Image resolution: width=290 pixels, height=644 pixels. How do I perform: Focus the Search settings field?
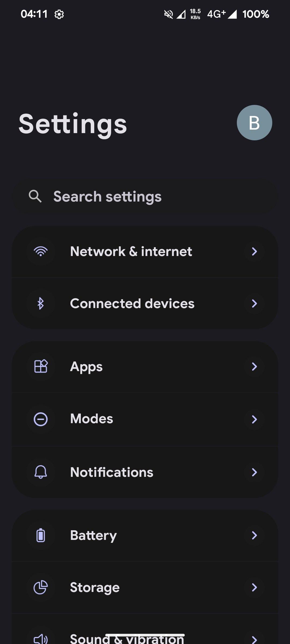[x=145, y=196]
